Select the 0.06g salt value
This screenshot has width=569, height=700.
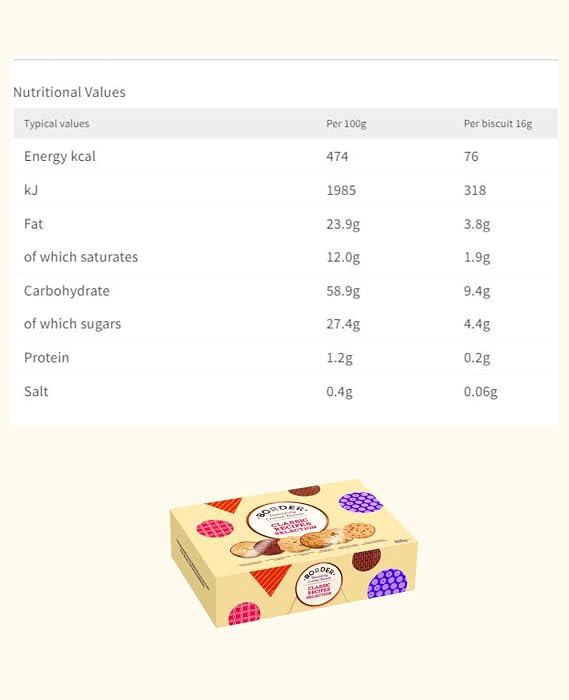coord(480,392)
